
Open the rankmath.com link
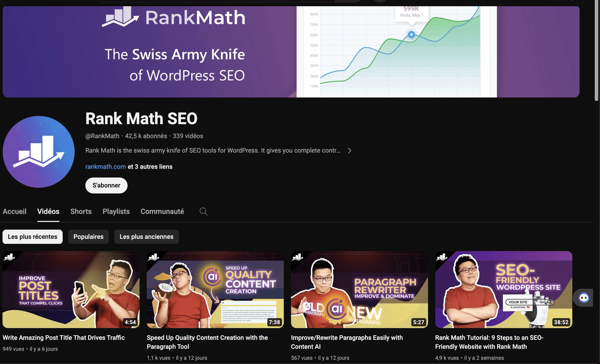pyautogui.click(x=106, y=167)
